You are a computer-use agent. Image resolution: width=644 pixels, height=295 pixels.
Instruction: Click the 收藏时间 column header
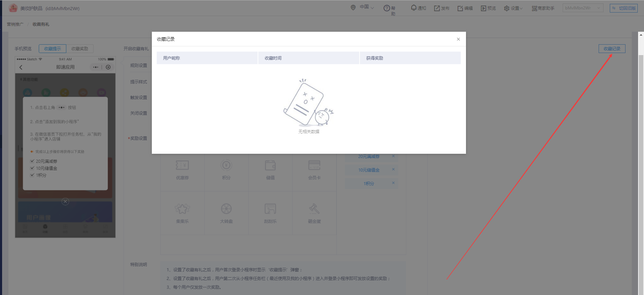309,58
